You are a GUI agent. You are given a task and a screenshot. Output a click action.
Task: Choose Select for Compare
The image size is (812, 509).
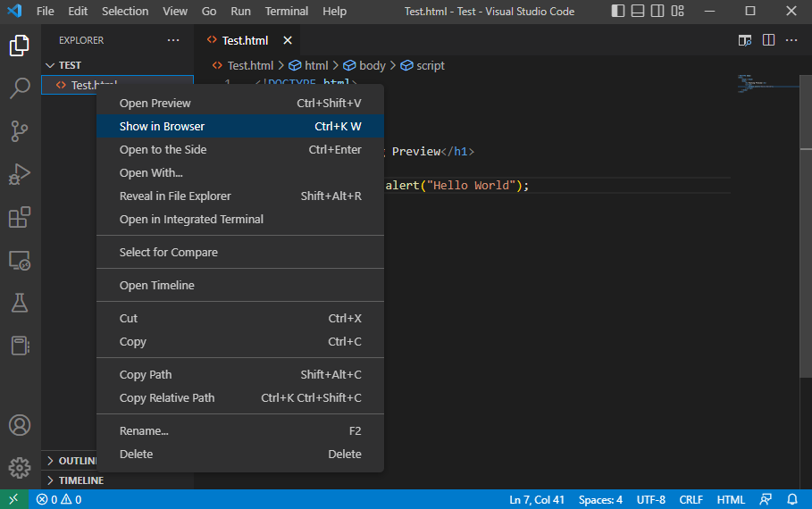[240, 252]
